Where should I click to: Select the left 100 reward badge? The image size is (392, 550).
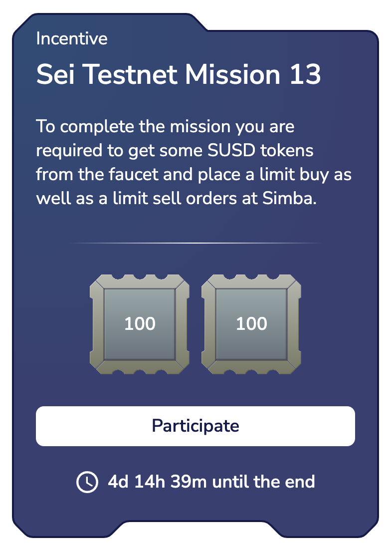[x=140, y=324]
